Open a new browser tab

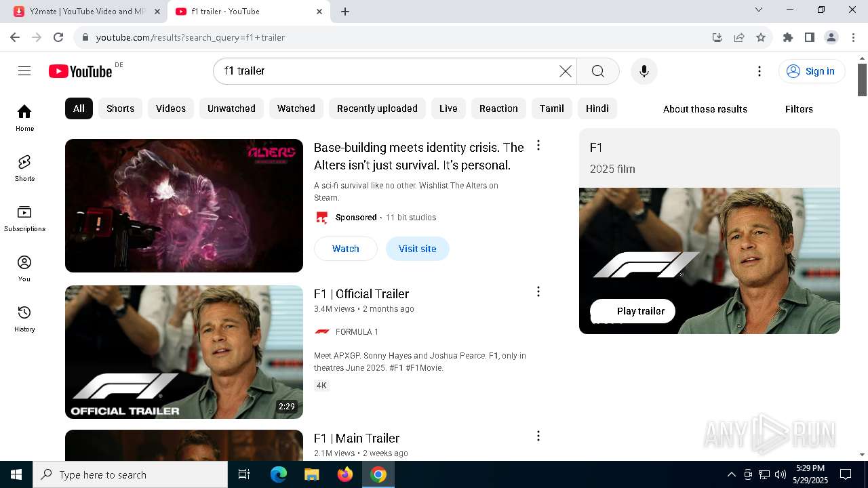[345, 12]
